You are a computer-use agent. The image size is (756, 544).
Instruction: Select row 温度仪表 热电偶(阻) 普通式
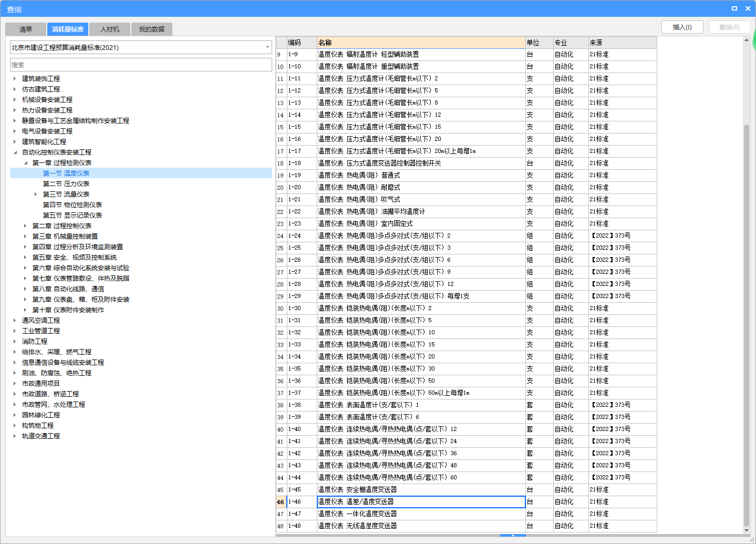point(421,176)
